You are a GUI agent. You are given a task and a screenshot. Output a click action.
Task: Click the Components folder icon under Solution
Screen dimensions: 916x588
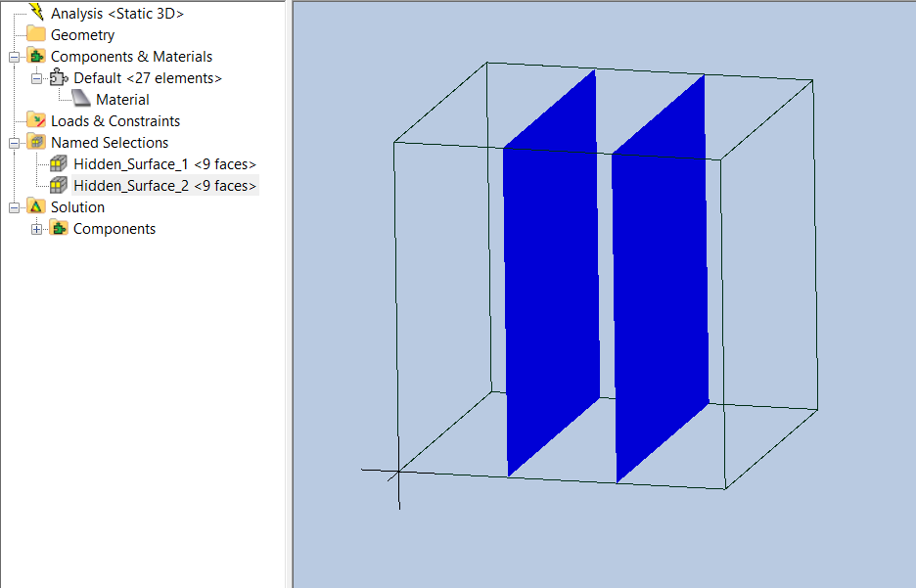pos(59,228)
